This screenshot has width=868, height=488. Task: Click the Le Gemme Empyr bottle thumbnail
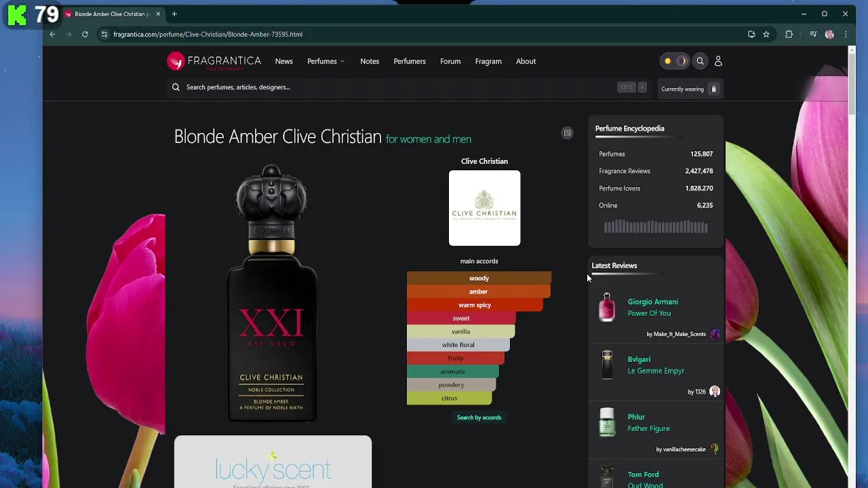point(607,365)
